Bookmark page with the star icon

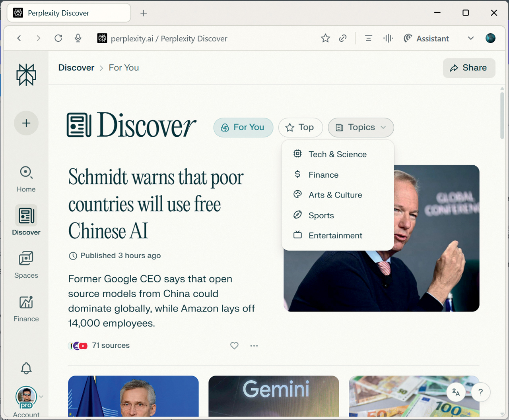(x=325, y=38)
